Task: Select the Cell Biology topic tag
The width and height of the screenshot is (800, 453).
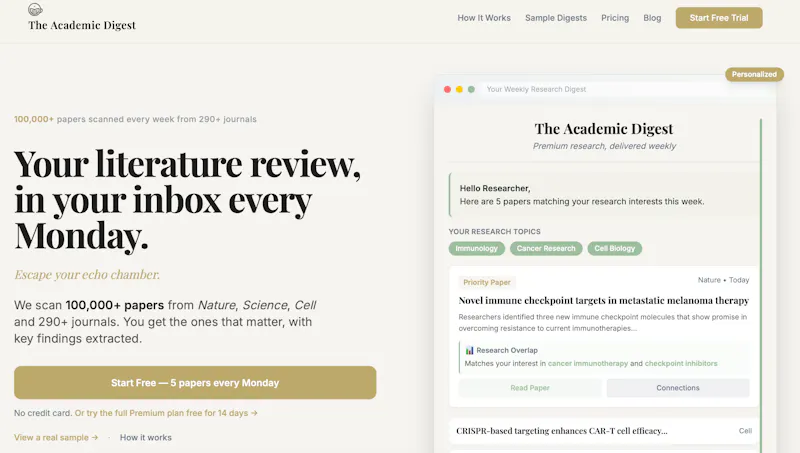Action: coord(614,248)
